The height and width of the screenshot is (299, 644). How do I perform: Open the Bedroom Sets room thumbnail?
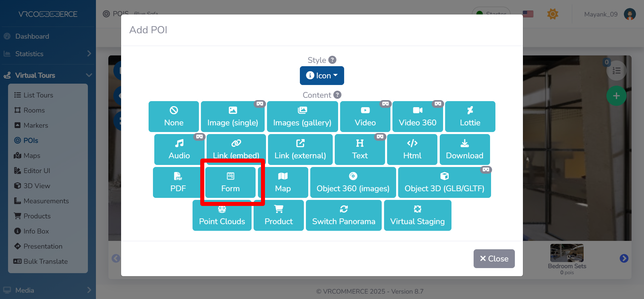point(567,253)
